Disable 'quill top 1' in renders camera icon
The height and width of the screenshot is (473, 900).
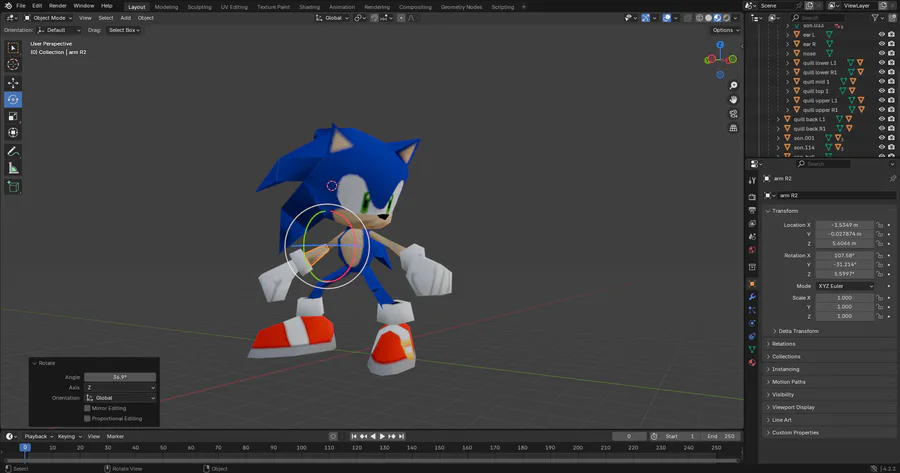tap(891, 91)
